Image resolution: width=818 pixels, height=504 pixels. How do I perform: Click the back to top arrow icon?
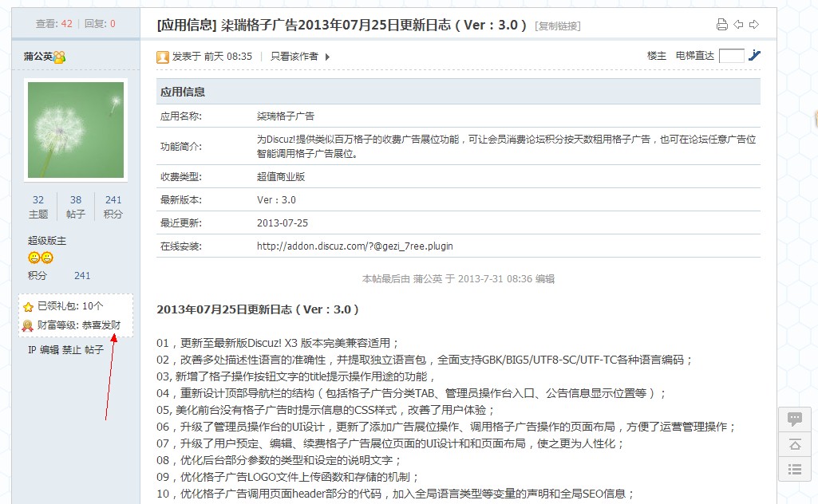[x=795, y=444]
